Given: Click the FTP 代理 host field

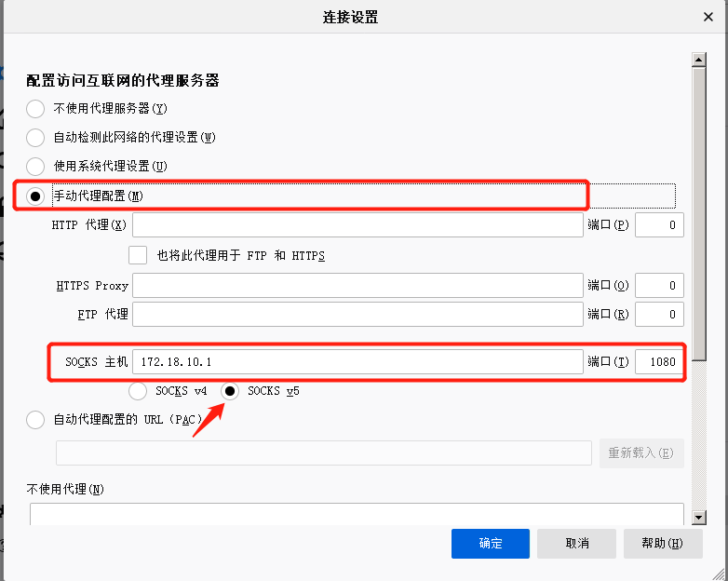Looking at the screenshot, I should pos(357,315).
